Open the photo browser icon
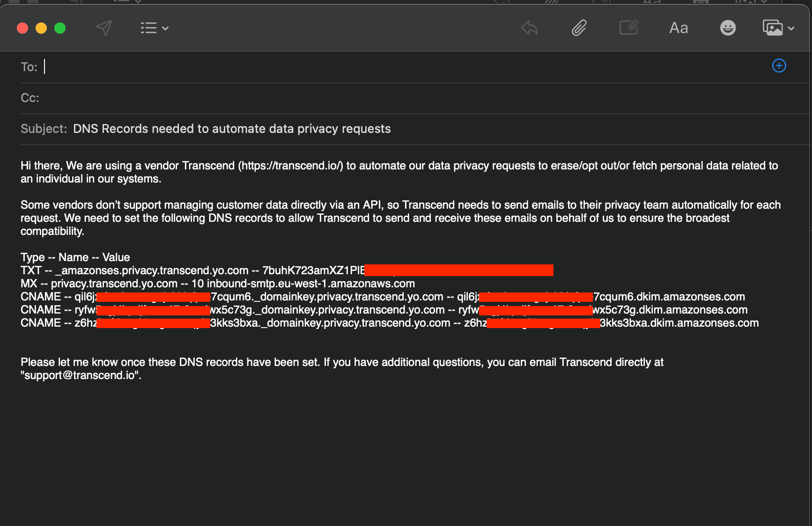The width and height of the screenshot is (812, 526). (773, 28)
